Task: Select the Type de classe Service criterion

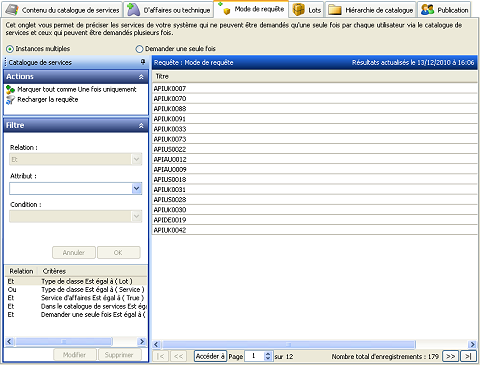Action: click(76, 289)
